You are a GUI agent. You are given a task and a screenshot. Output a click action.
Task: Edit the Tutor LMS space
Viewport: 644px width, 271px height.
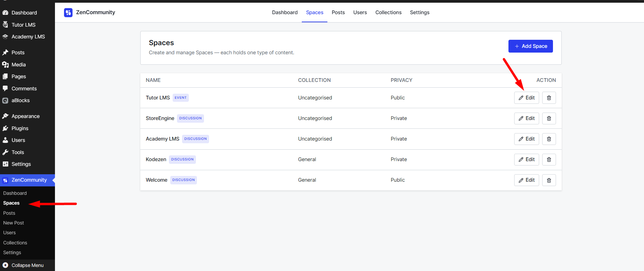pyautogui.click(x=527, y=98)
